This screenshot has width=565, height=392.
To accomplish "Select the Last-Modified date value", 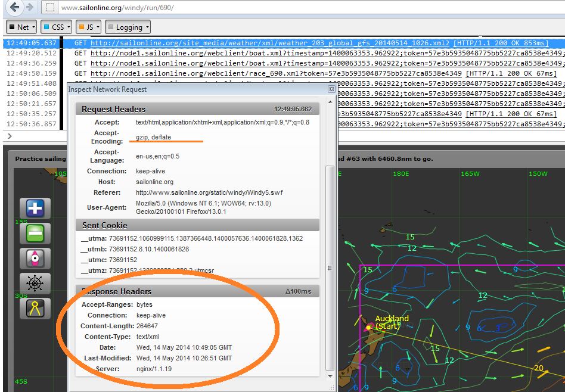I will click(x=184, y=358).
